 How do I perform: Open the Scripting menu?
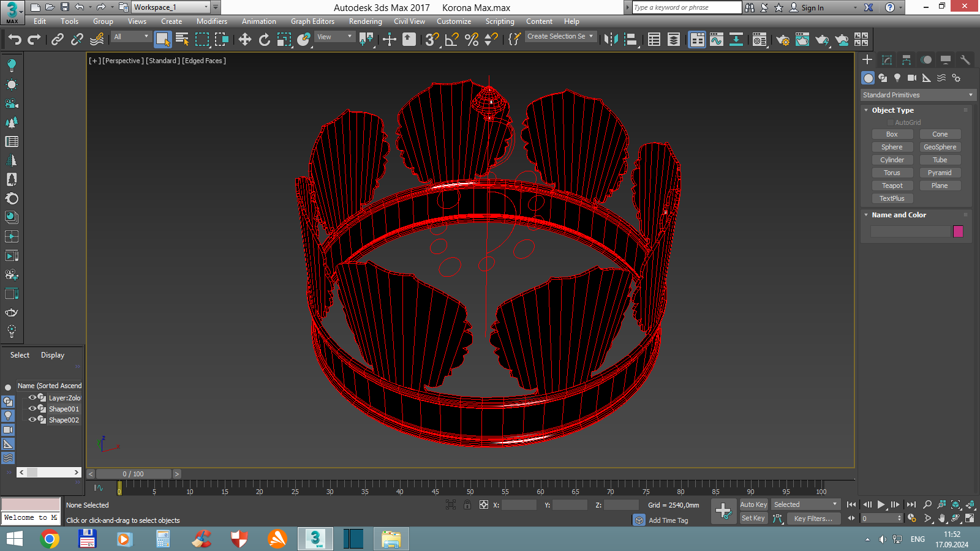coord(500,21)
